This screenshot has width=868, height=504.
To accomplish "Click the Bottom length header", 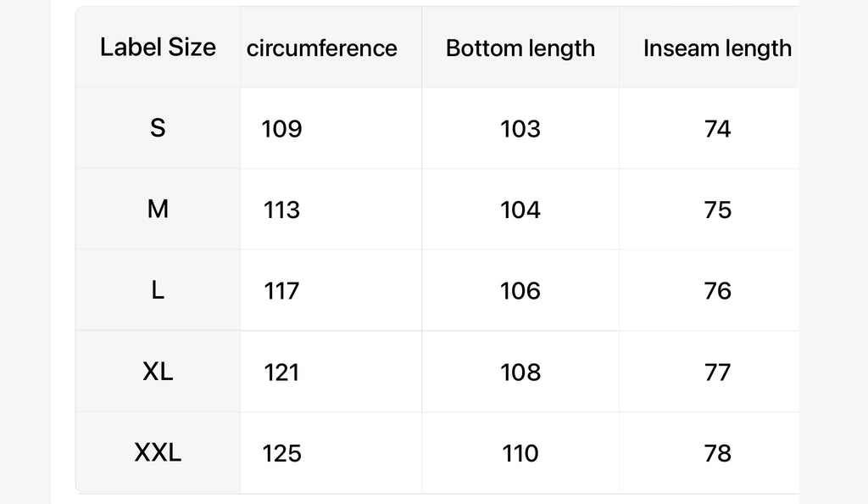I will [520, 48].
